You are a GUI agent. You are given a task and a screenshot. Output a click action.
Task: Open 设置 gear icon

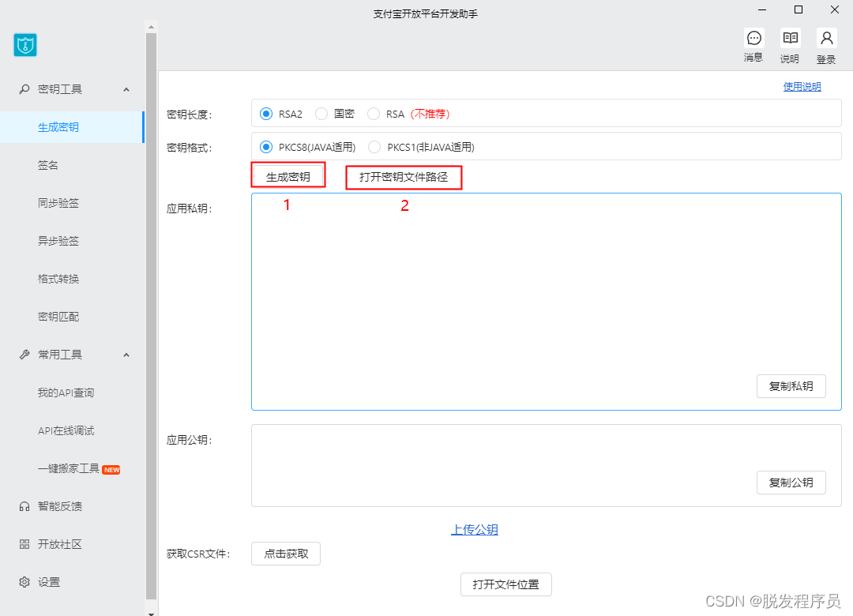[x=24, y=582]
